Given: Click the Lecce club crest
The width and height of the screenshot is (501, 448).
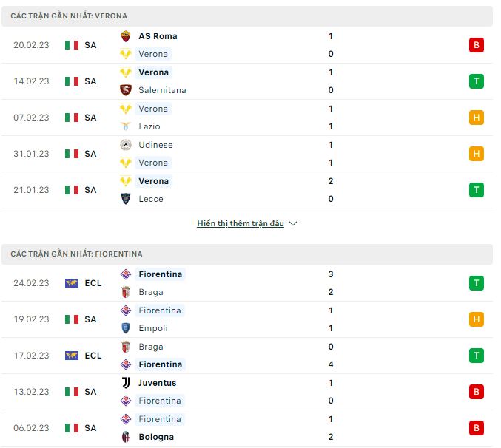Looking at the screenshot, I should point(126,199).
